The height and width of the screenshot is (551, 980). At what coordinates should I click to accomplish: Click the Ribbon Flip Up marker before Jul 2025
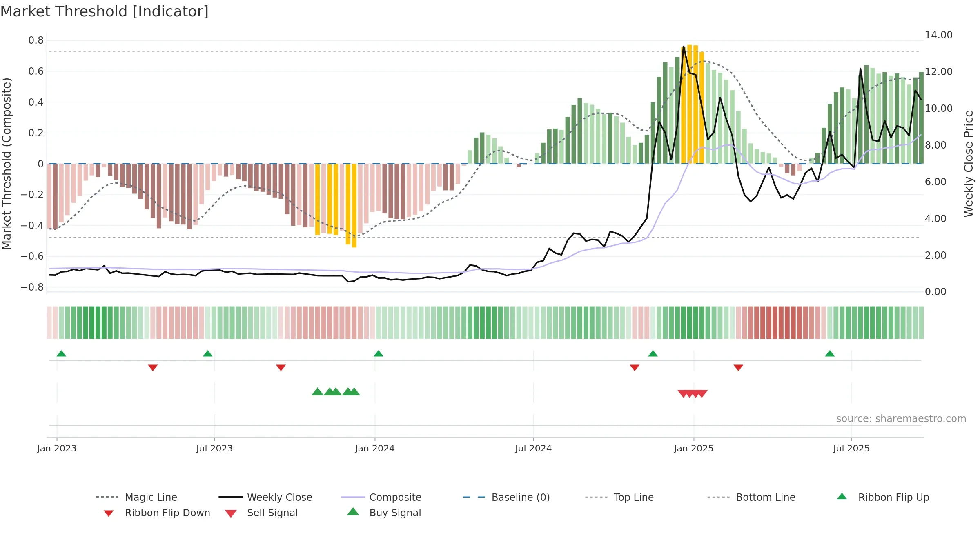830,353
